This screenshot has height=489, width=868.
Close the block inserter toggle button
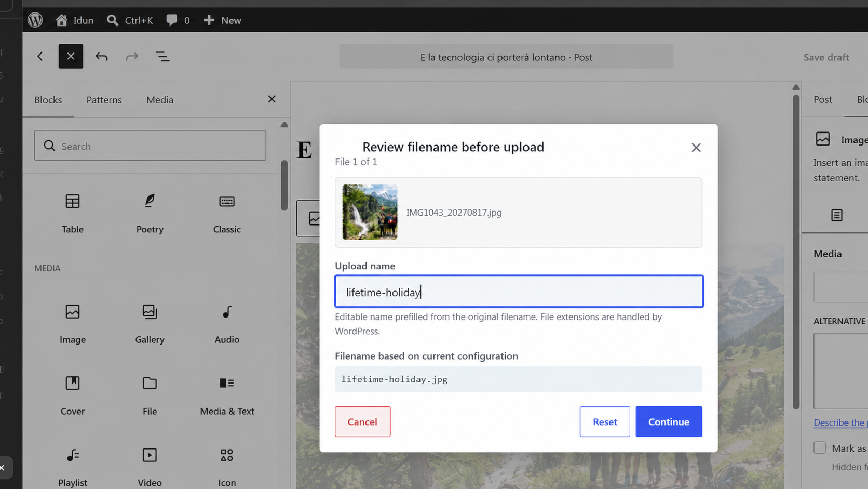point(71,56)
